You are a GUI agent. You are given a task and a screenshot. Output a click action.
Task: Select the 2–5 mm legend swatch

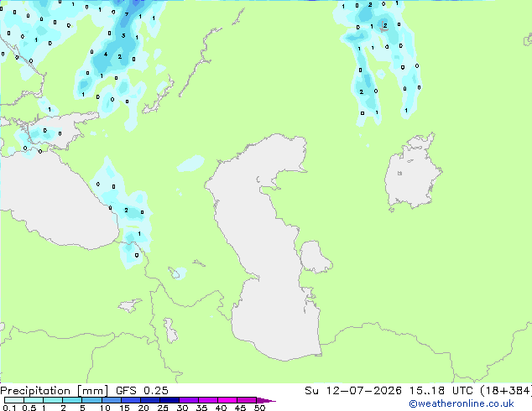point(72,400)
